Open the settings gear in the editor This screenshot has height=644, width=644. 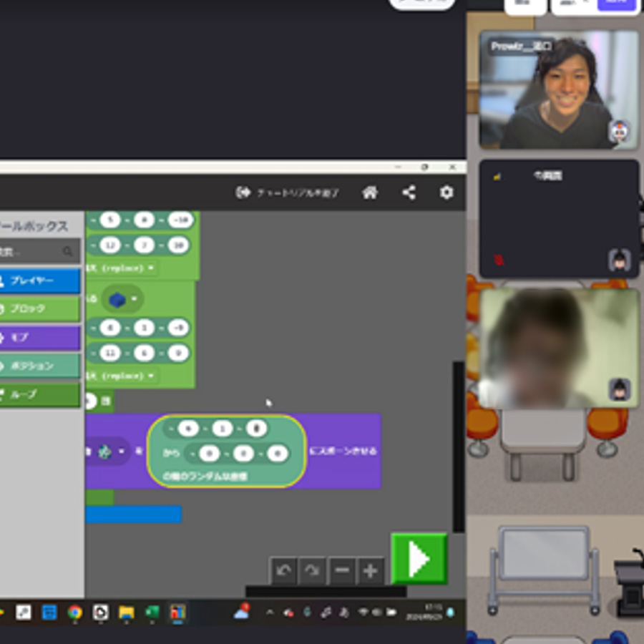pos(447,192)
